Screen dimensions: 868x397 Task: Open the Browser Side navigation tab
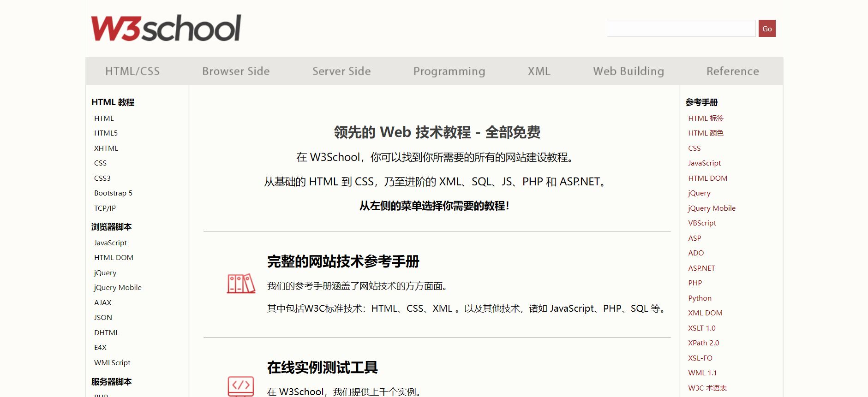pyautogui.click(x=236, y=71)
